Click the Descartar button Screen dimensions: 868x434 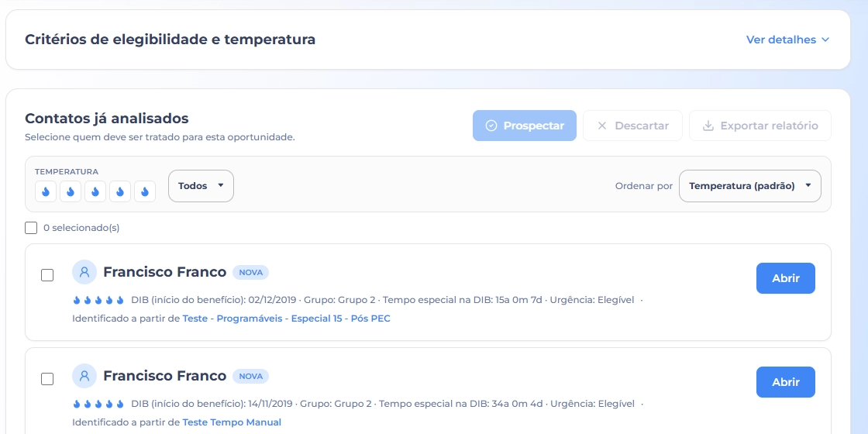(x=632, y=126)
